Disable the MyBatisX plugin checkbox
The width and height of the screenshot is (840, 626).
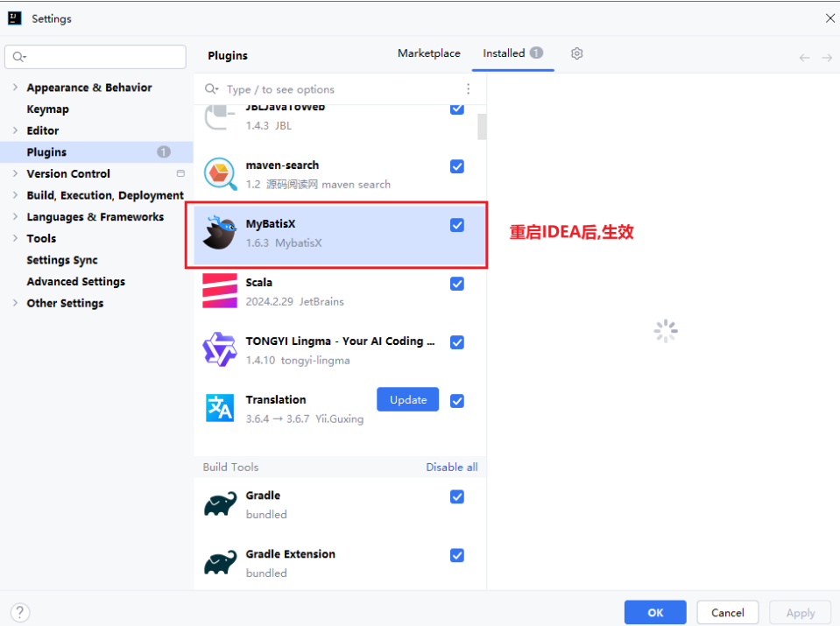pyautogui.click(x=457, y=225)
